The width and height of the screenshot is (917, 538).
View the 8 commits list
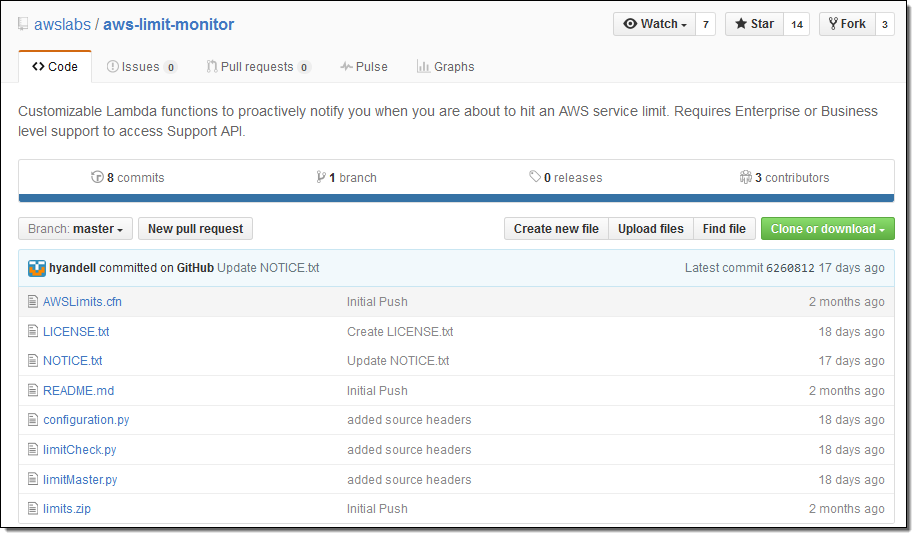coord(127,177)
